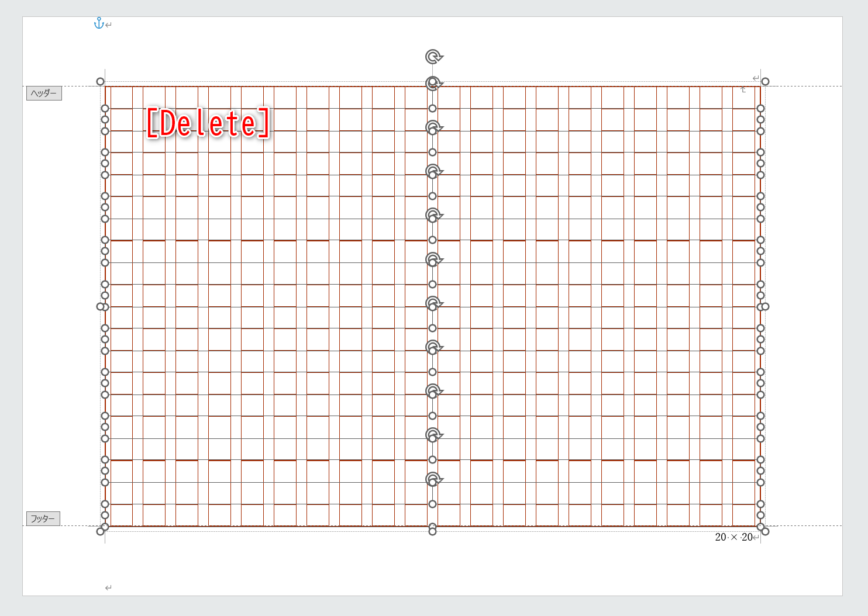
Task: Click the ヘッダー label on the left margin
Action: (x=43, y=94)
